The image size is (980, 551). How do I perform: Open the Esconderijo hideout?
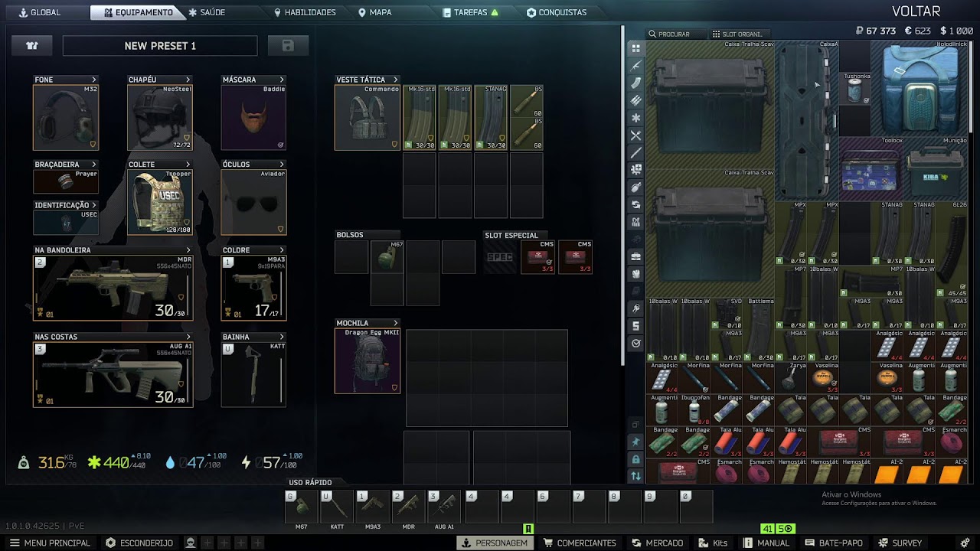tap(139, 543)
